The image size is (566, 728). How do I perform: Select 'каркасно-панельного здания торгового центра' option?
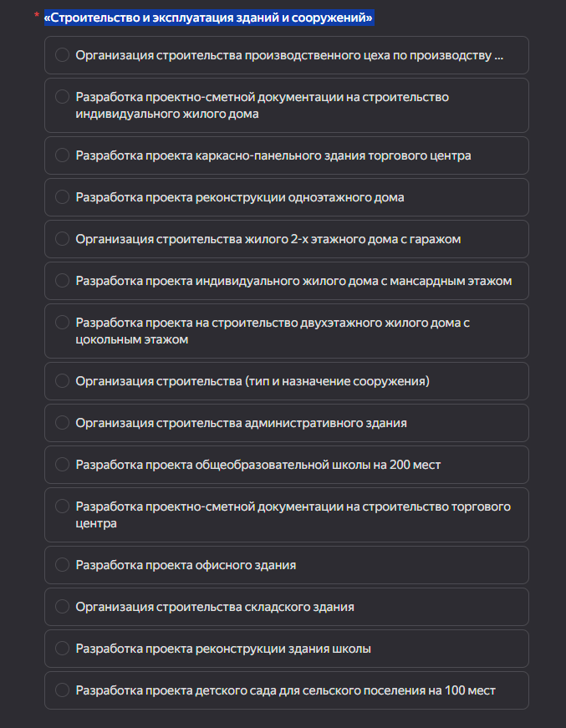pyautogui.click(x=62, y=155)
